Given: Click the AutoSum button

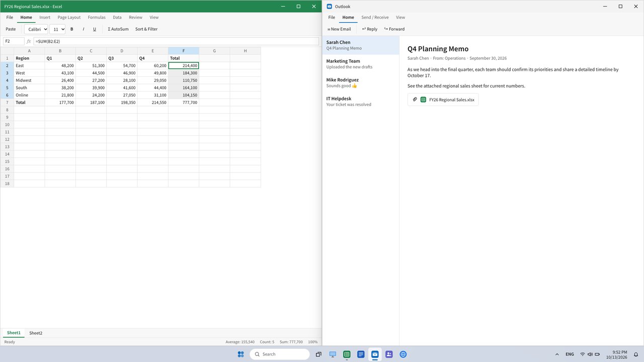Looking at the screenshot, I should (118, 29).
